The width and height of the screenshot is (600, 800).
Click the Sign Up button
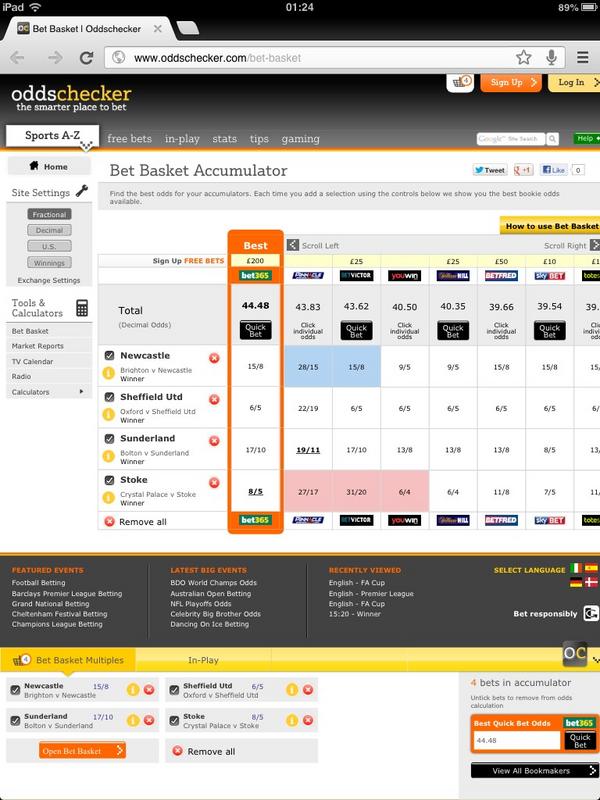coord(511,83)
